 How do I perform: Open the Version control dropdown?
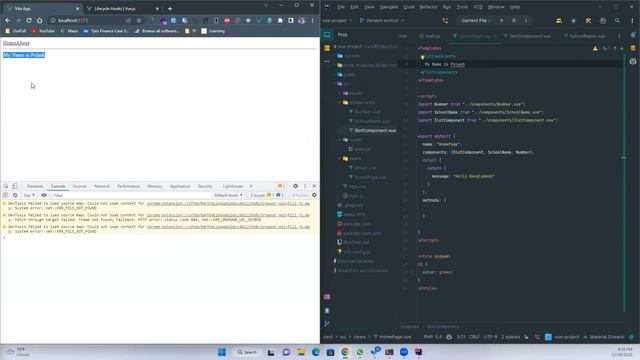382,20
